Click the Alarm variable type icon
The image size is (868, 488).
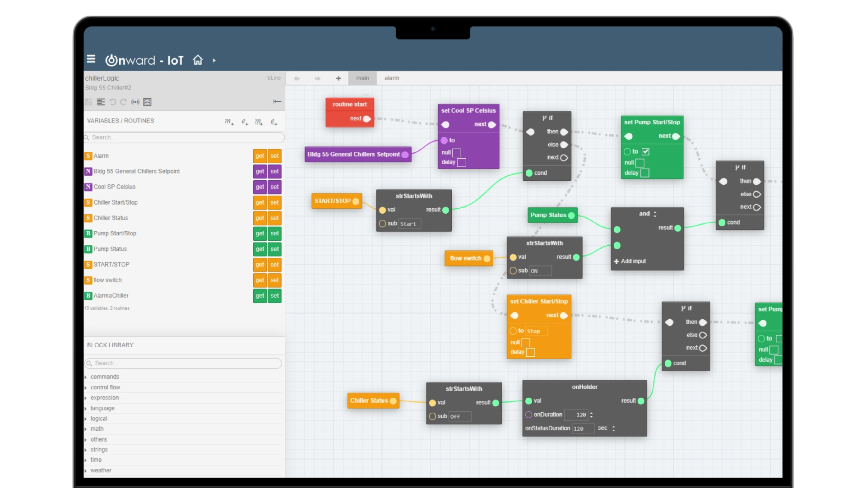(88, 156)
